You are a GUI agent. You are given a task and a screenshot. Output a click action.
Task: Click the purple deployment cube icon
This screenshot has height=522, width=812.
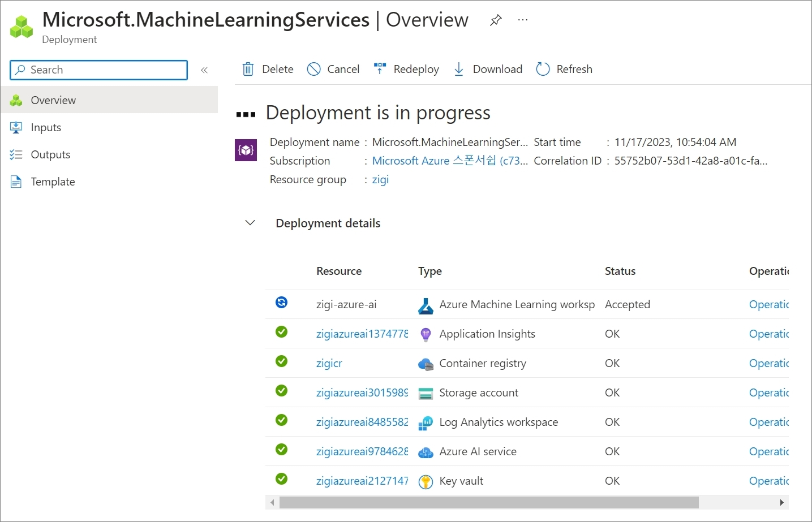246,150
